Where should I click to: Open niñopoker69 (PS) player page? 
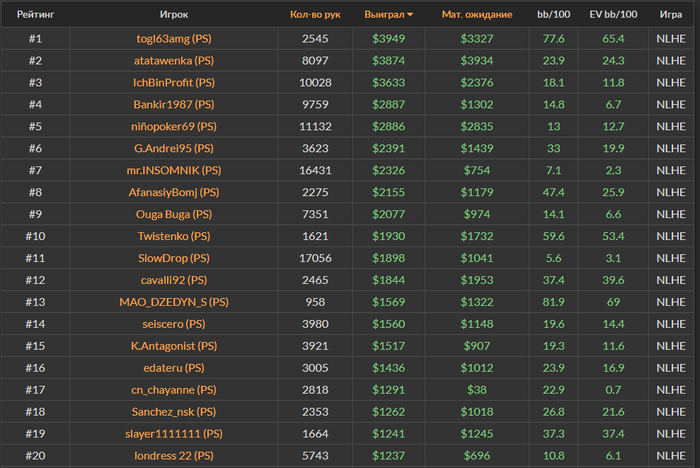click(x=174, y=126)
